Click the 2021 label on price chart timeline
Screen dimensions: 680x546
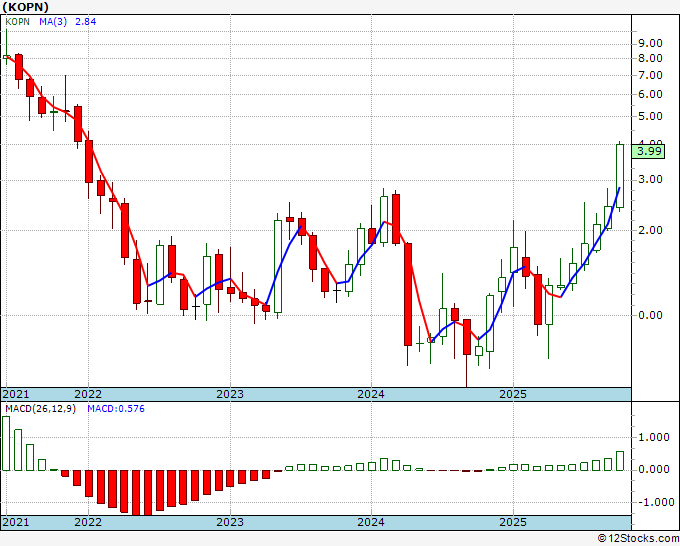[15, 394]
